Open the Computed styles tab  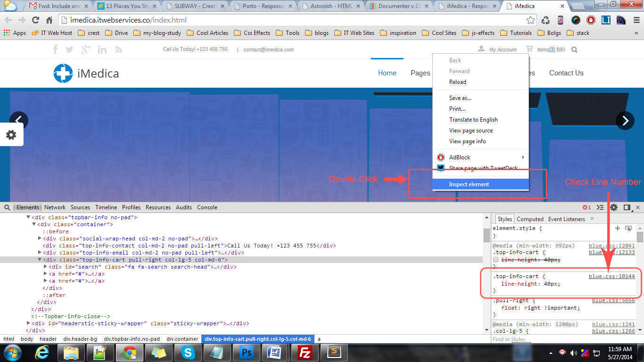pyautogui.click(x=530, y=219)
